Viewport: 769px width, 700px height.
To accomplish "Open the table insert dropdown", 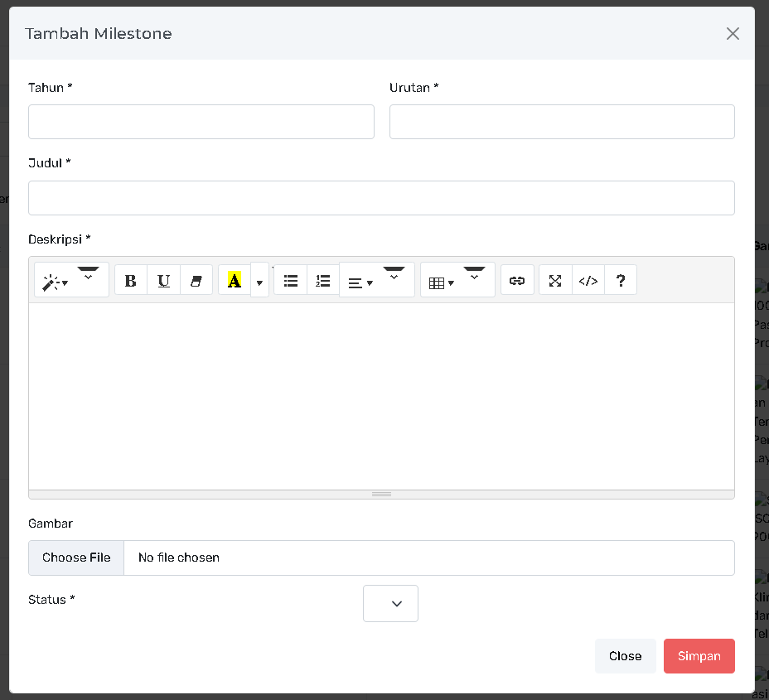I will (x=441, y=282).
